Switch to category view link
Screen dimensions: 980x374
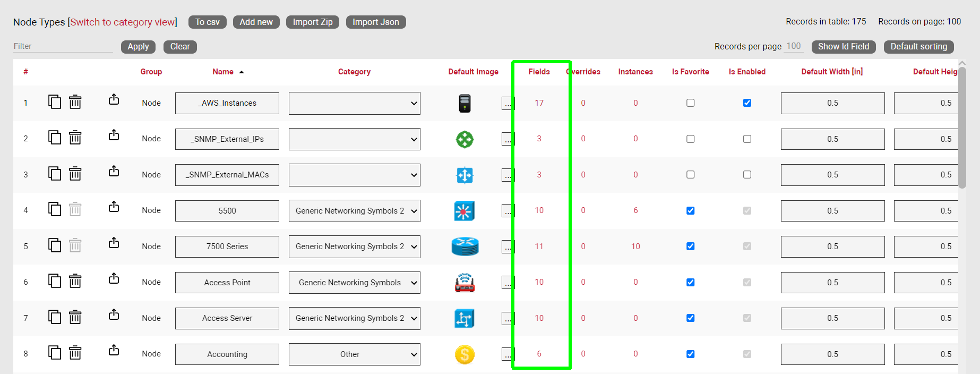122,22
